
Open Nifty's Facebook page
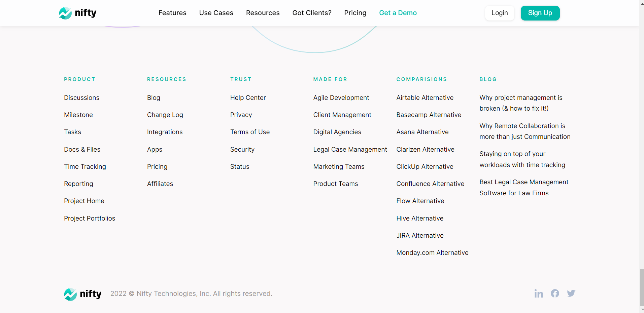[x=554, y=293]
